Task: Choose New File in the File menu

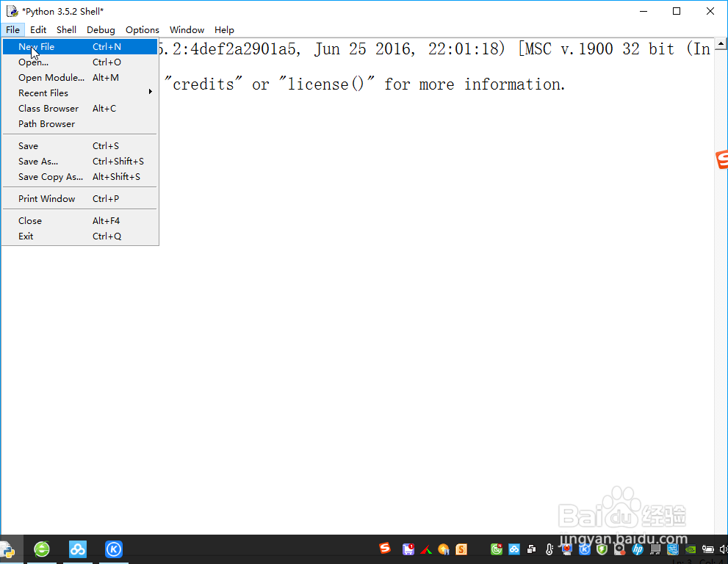Action: [80, 46]
